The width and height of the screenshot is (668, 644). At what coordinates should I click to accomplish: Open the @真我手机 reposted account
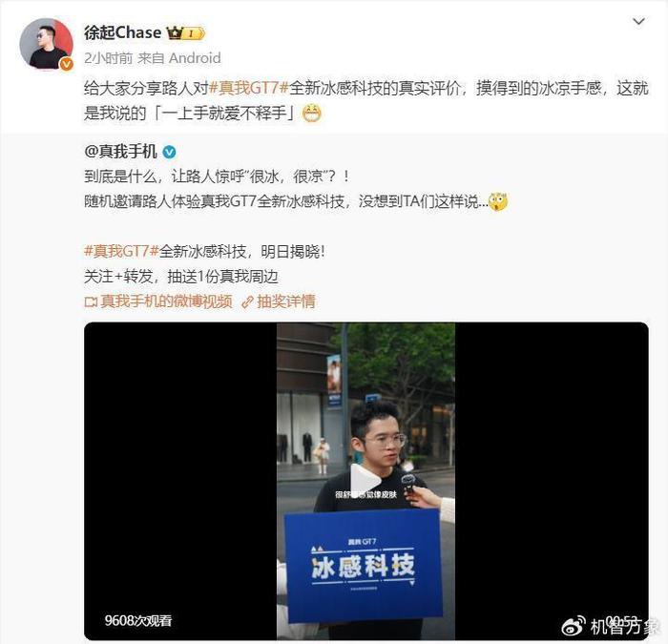coord(121,151)
